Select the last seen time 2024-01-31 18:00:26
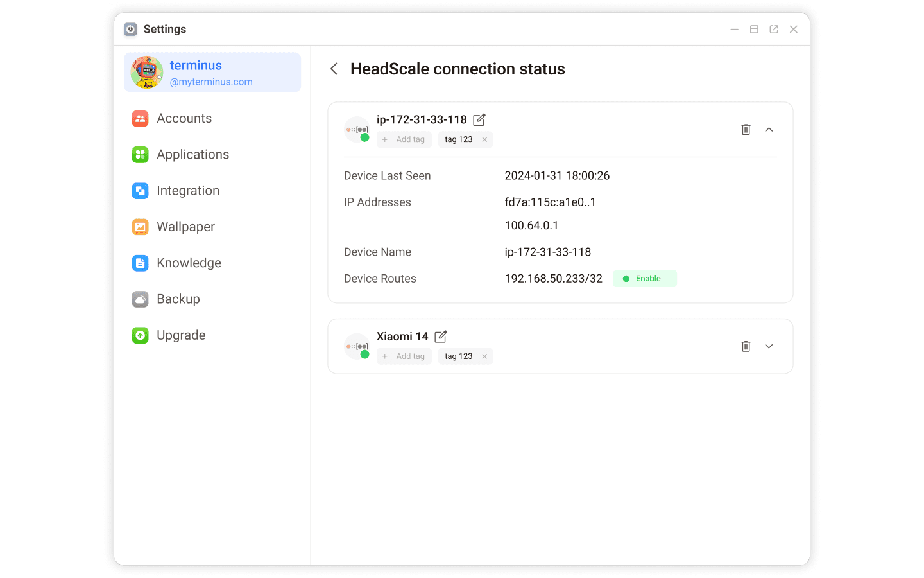Viewport: 924px width, 578px height. tap(557, 176)
